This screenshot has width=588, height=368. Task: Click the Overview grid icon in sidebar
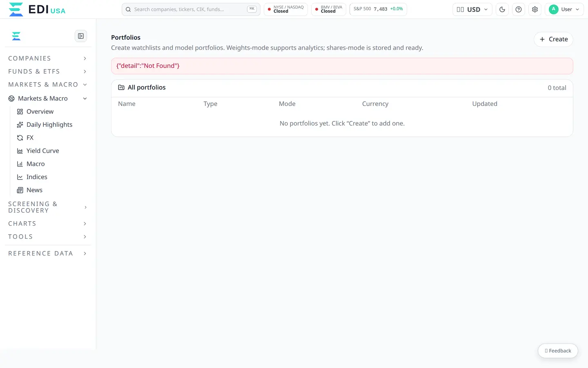click(20, 112)
